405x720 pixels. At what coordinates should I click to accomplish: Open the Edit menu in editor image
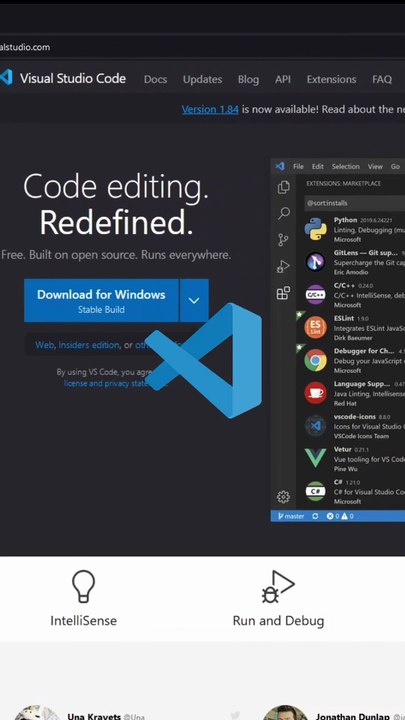pyautogui.click(x=318, y=167)
